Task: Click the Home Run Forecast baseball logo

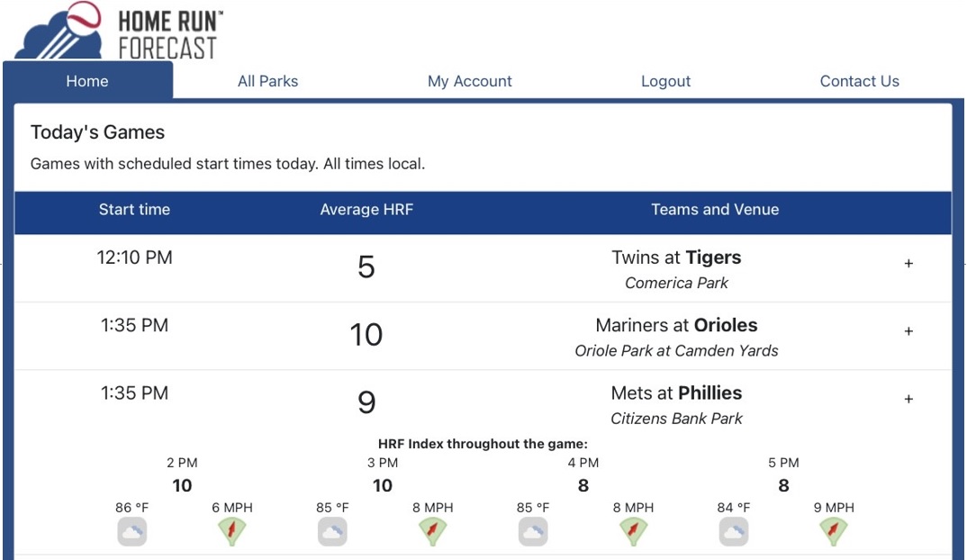Action: 119,31
